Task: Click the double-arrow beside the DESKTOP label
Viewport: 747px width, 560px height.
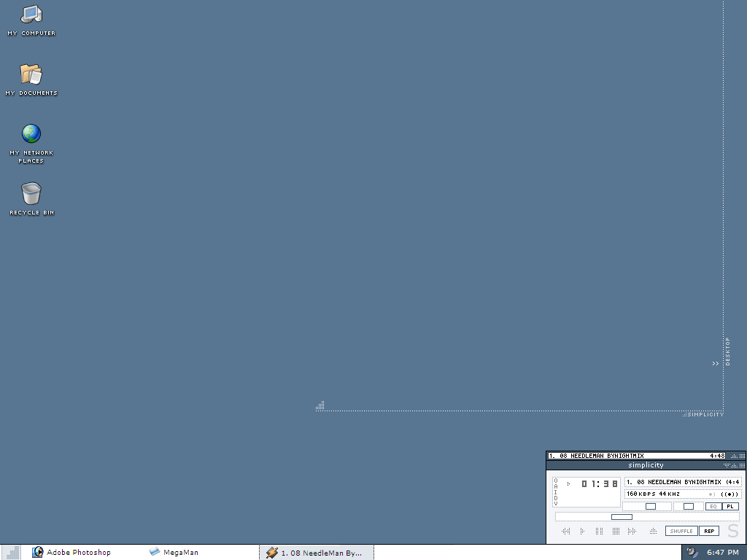Action: point(715,363)
